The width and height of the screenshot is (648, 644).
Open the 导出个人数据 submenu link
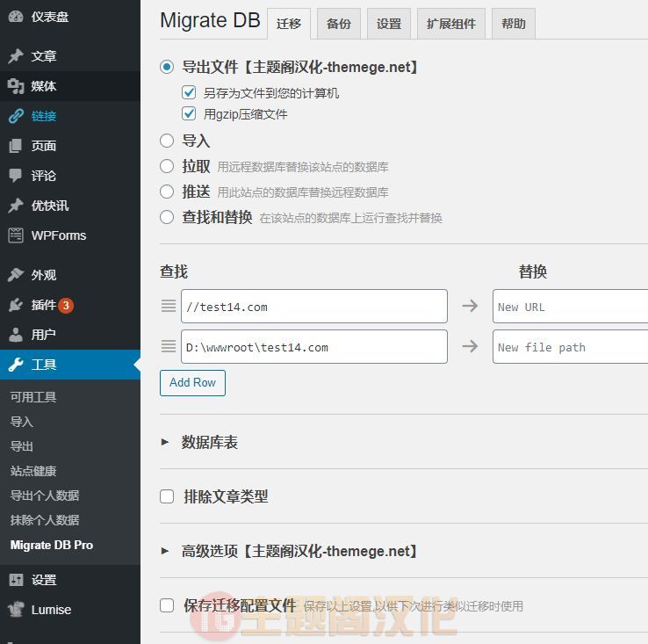click(x=45, y=496)
